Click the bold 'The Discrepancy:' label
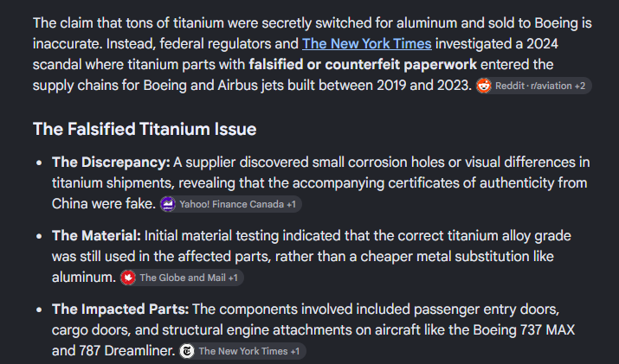The width and height of the screenshot is (619, 364). click(x=111, y=162)
